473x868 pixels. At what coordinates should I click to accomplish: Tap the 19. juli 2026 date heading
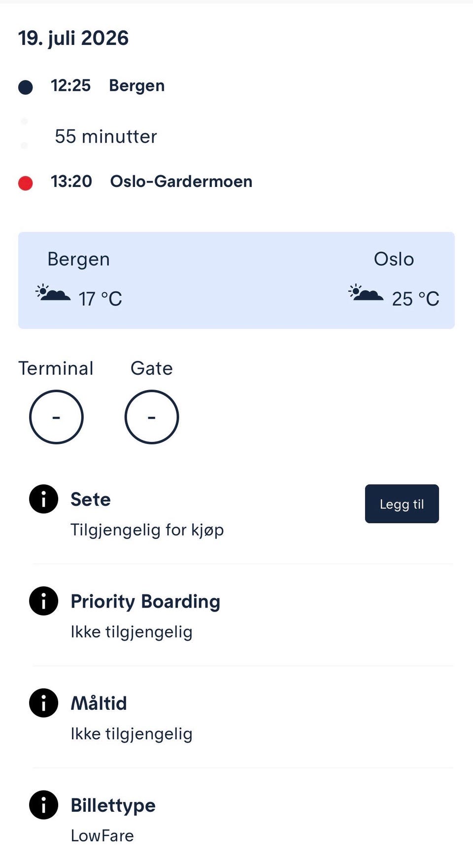(73, 38)
